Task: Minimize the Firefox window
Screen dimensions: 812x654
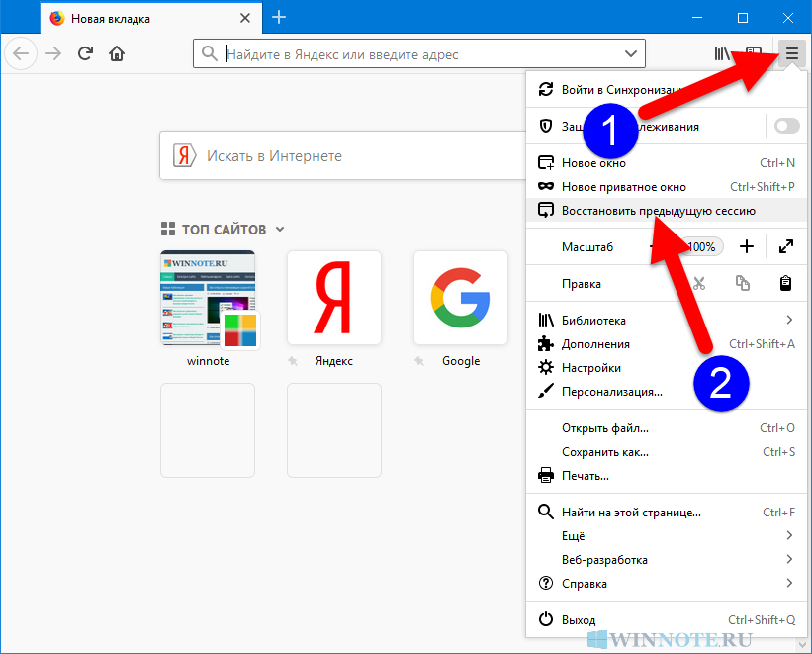Action: 697,18
